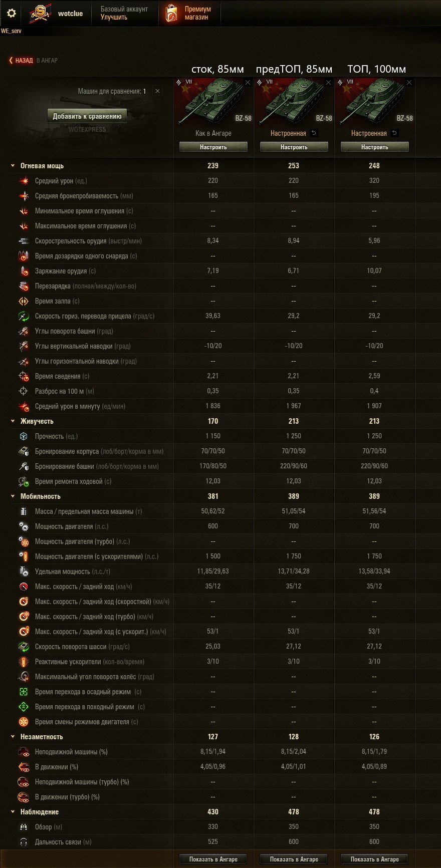Click the durability cube icon
The width and height of the screenshot is (441, 868).
24,436
